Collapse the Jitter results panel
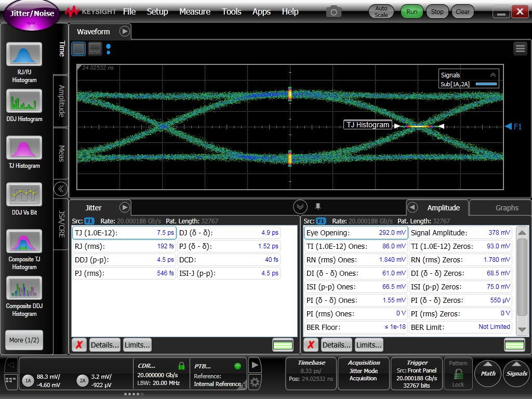 click(300, 206)
